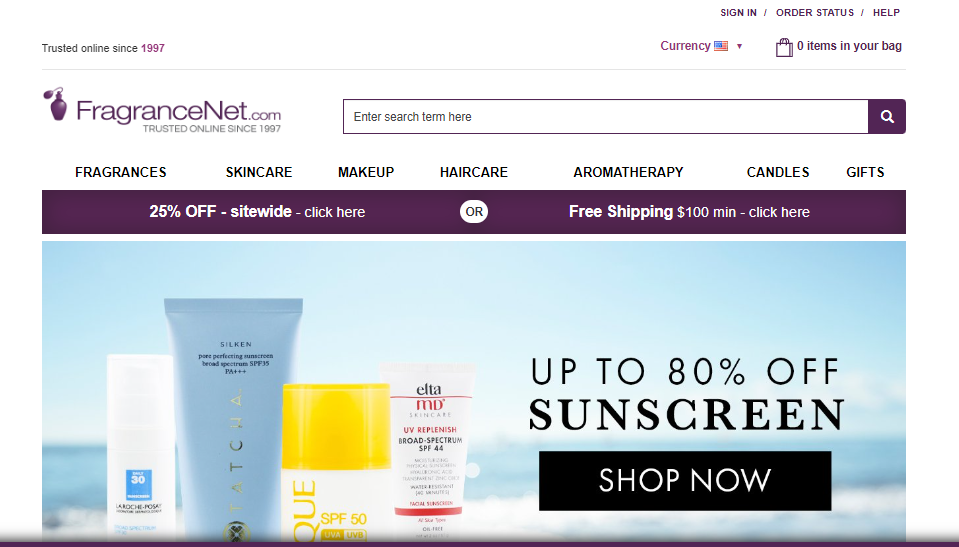Open the Candles menu

pos(778,173)
